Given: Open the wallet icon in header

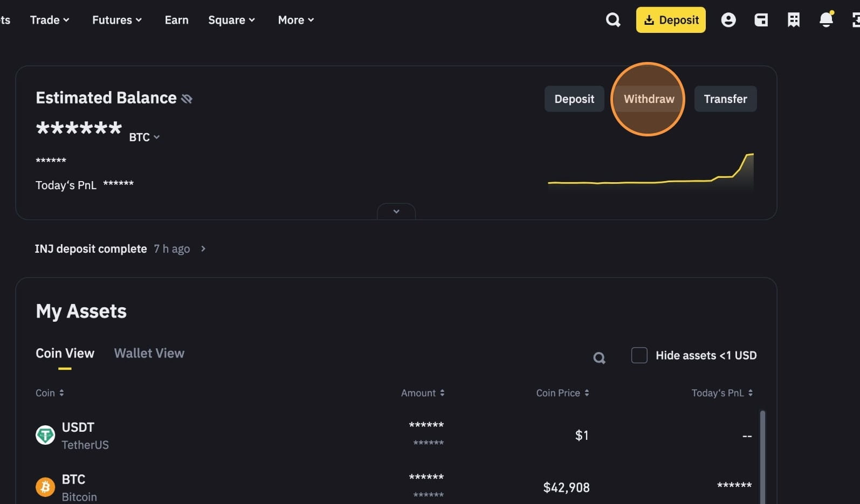Looking at the screenshot, I should click(x=761, y=20).
